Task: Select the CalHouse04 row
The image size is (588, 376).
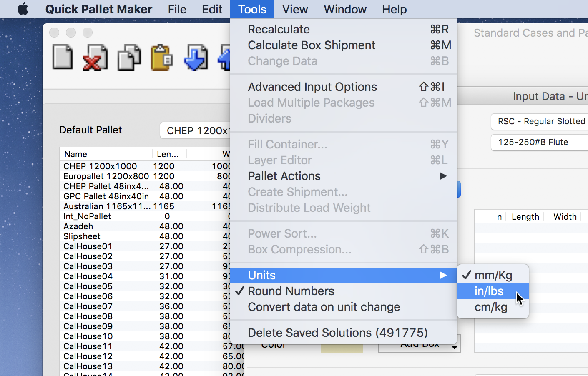Action: pos(146,276)
